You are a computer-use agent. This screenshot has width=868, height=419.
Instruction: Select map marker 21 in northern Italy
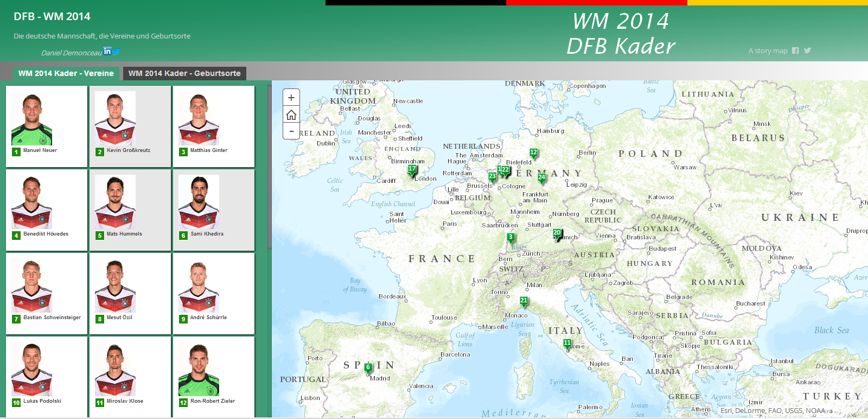(524, 301)
